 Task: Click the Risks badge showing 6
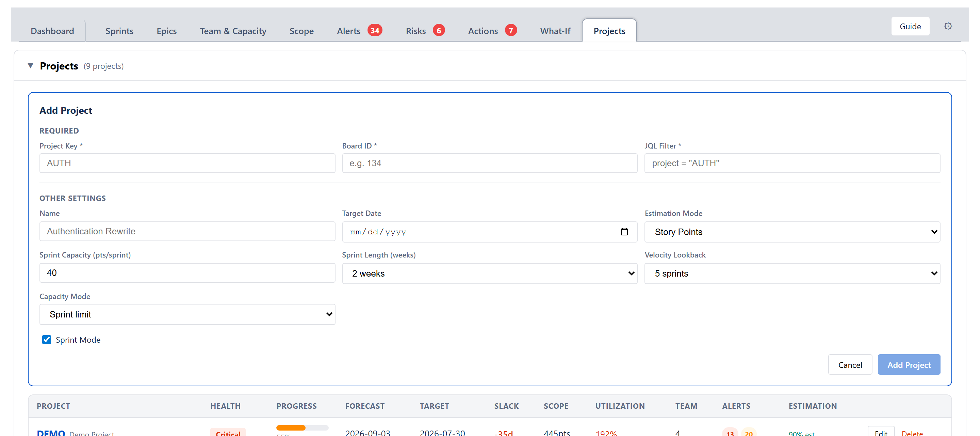[x=439, y=30]
